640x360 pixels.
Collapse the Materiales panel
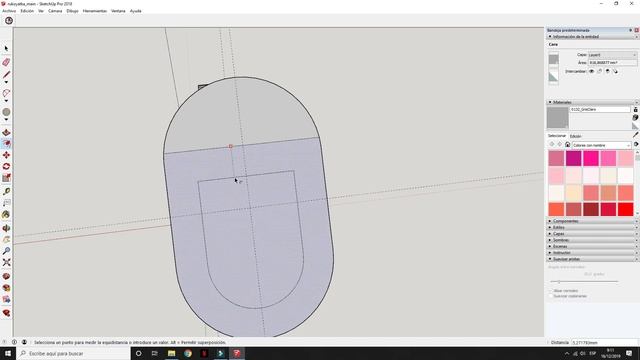[x=592, y=102]
